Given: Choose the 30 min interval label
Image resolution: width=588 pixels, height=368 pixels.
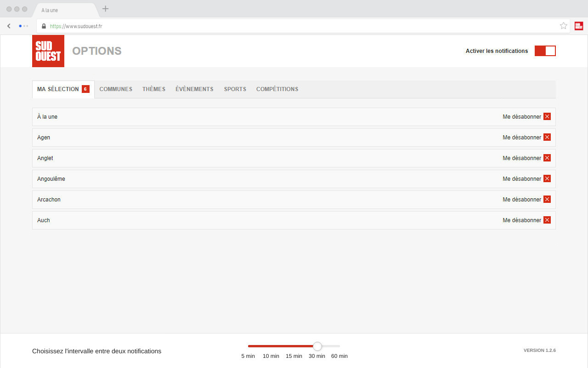Looking at the screenshot, I should click(317, 356).
